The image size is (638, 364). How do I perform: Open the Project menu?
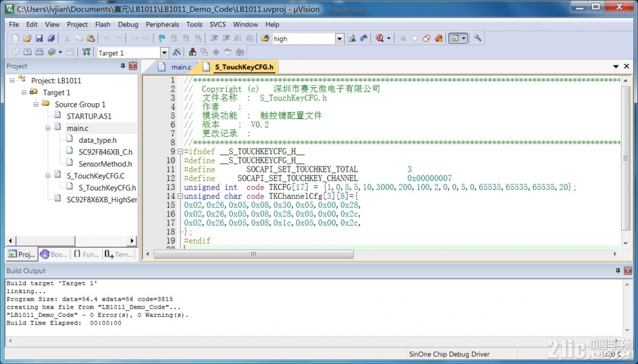click(77, 24)
